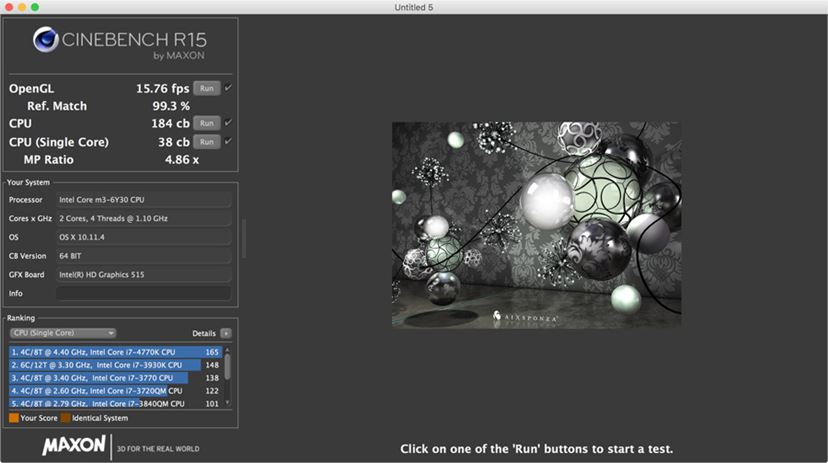Click the MAXON logo at bottom
The height and width of the screenshot is (463, 828).
74,445
